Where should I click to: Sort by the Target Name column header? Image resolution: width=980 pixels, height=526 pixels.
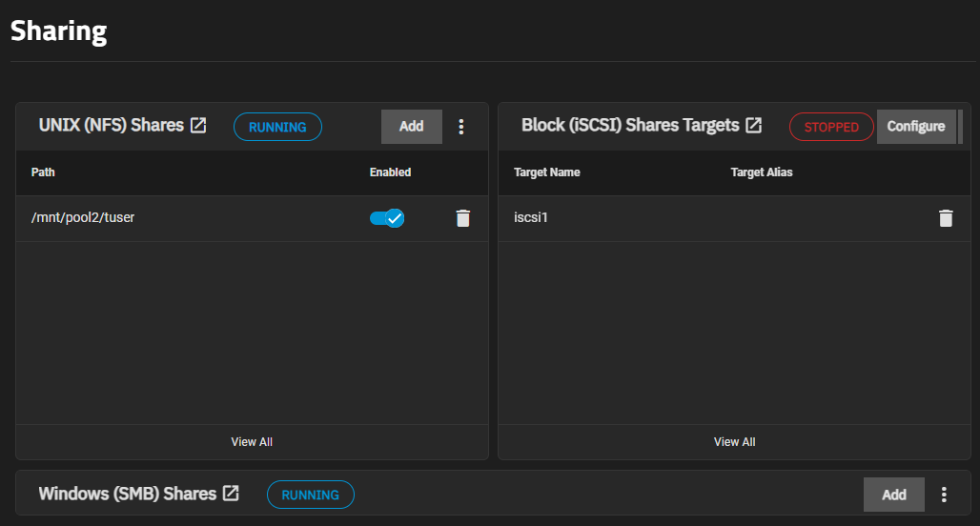pyautogui.click(x=547, y=172)
